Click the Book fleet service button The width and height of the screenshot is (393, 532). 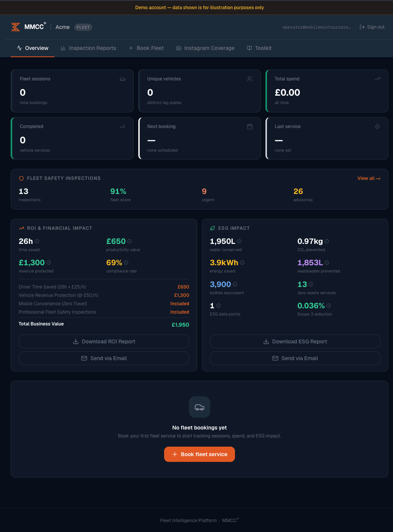[x=200, y=454]
